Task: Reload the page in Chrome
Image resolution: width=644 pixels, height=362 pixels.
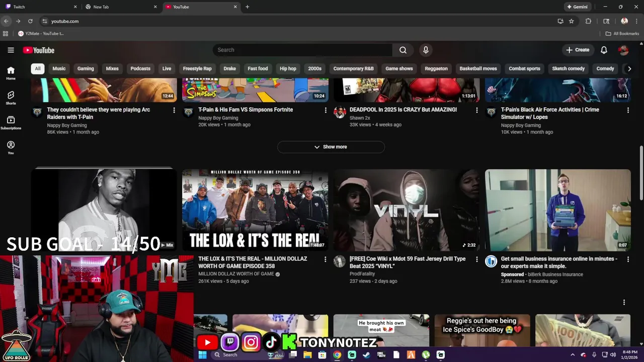Action: (x=30, y=21)
